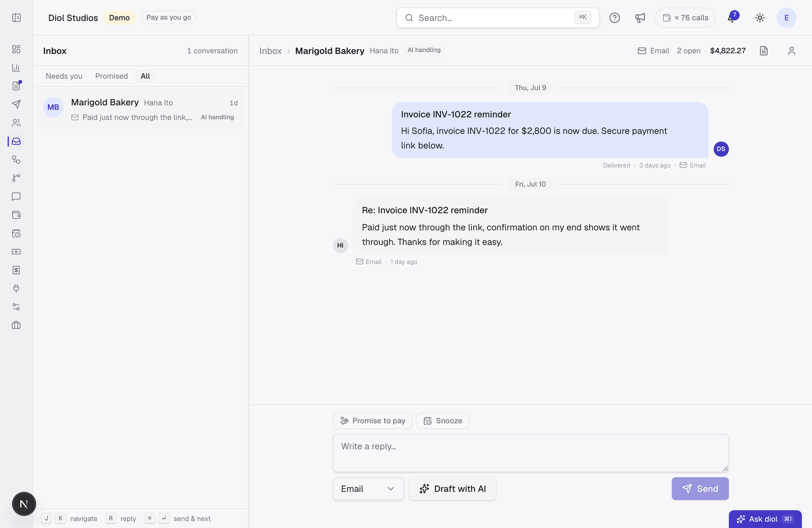Click the Inbox breadcrumb link
Viewport: 812px width, 528px height.
(270, 51)
